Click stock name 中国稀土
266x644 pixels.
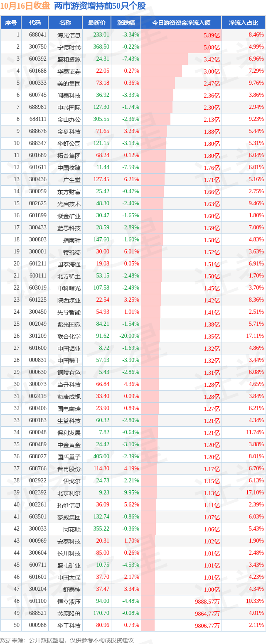pos(69,360)
